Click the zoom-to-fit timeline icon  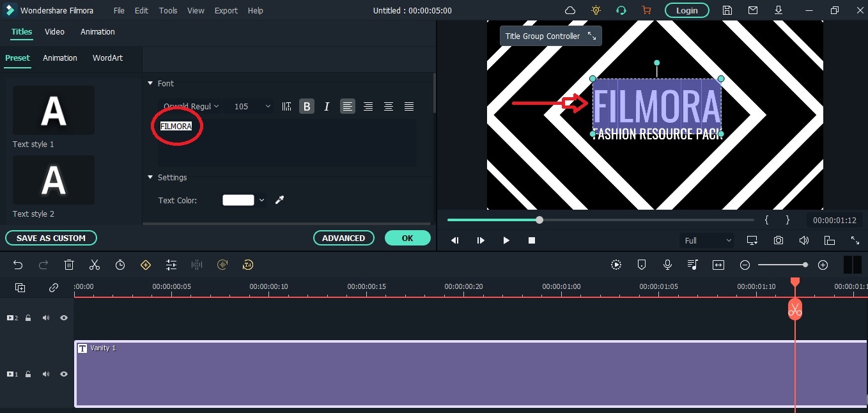(x=718, y=265)
